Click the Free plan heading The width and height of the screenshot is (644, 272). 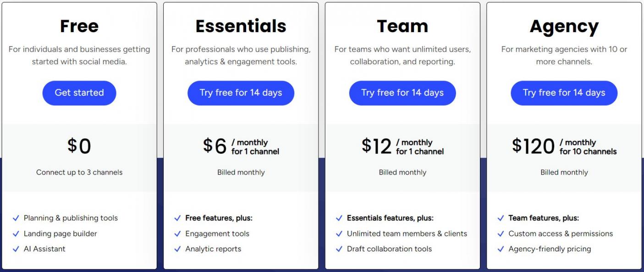pyautogui.click(x=79, y=26)
